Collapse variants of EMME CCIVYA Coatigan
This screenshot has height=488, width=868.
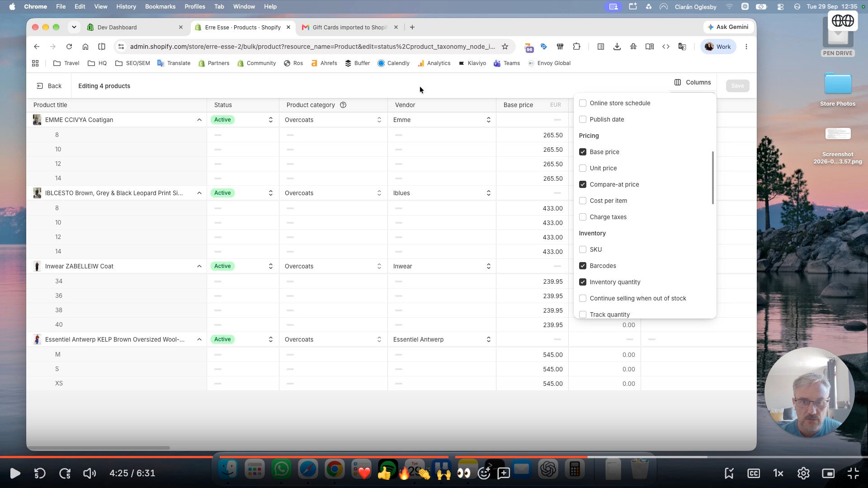coord(199,120)
